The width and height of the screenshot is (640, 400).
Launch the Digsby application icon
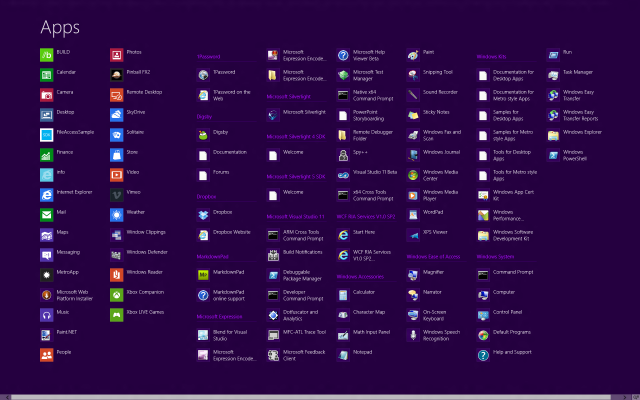tap(203, 135)
